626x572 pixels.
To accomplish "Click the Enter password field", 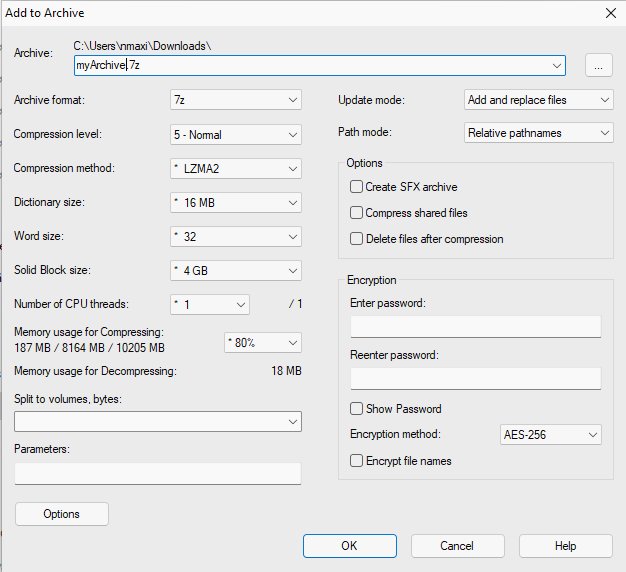I will pos(475,327).
